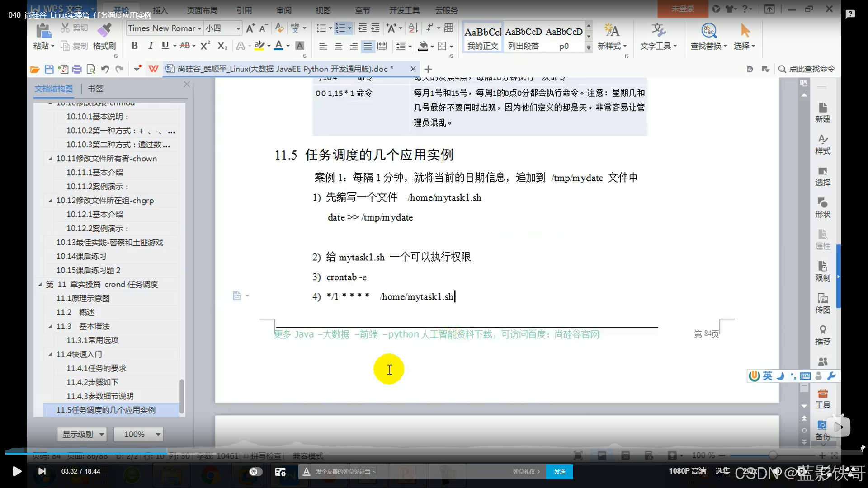Viewport: 868px width, 488px height.
Task: Open the 100% zoom dropdown in outline pane
Action: [x=137, y=434]
